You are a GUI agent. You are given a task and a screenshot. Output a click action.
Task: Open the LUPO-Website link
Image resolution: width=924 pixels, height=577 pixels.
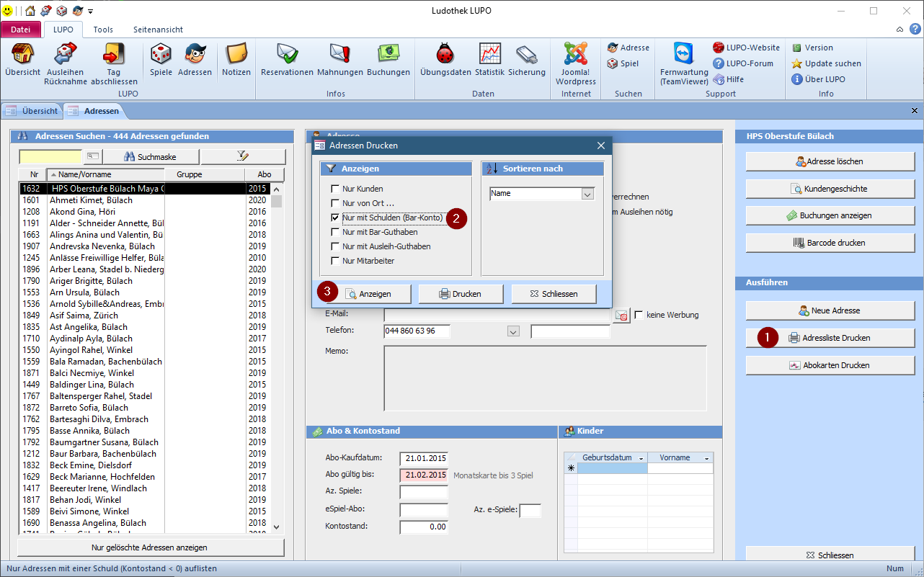747,48
